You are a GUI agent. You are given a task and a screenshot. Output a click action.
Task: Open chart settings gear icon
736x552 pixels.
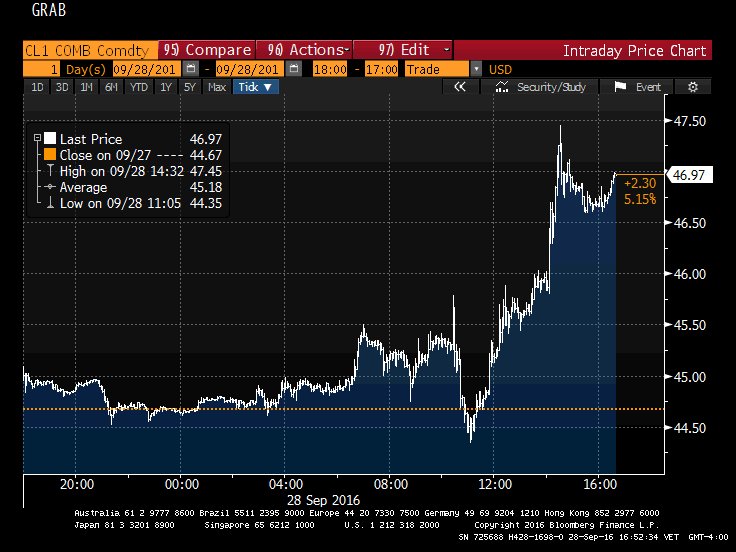(x=692, y=87)
